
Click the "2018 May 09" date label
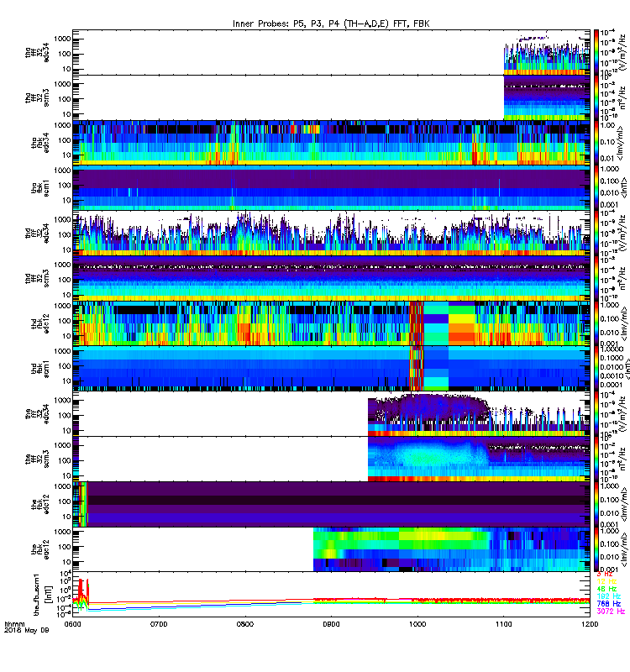pyautogui.click(x=27, y=631)
